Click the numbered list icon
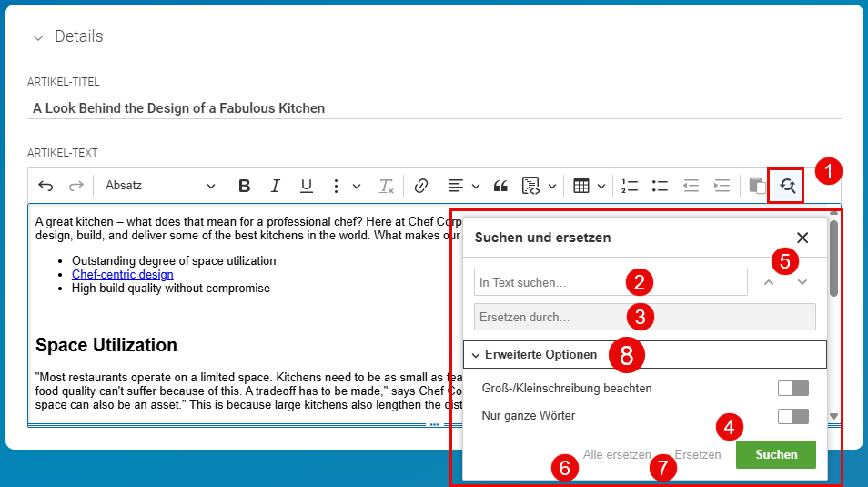This screenshot has height=487, width=868. (630, 186)
